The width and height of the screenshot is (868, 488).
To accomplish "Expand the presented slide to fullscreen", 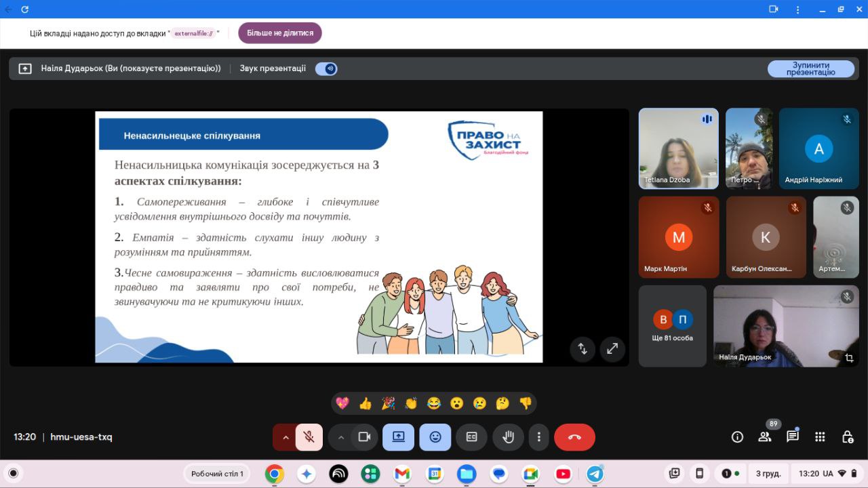I will (x=612, y=348).
